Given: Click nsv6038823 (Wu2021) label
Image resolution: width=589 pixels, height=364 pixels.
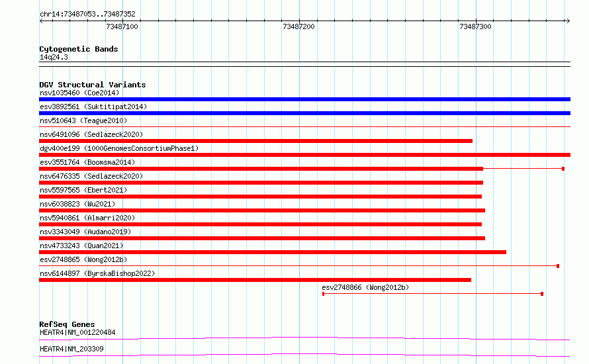Looking at the screenshot, I should pos(77,204).
